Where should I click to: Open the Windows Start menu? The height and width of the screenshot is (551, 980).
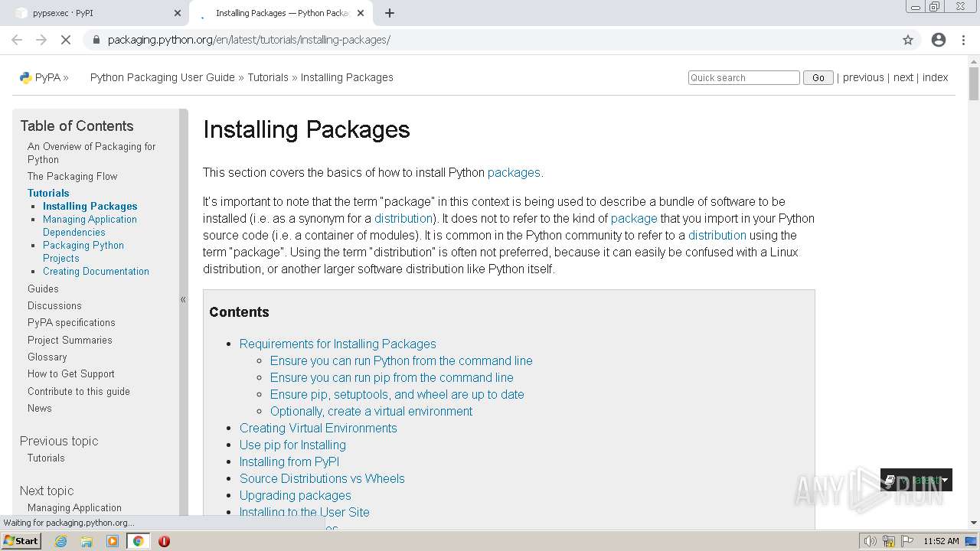click(21, 541)
